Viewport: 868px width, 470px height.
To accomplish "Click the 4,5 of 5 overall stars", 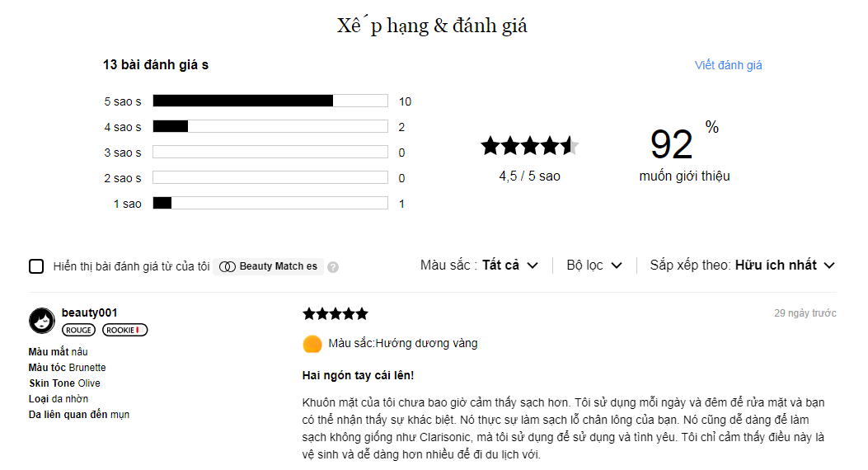I will [529, 146].
